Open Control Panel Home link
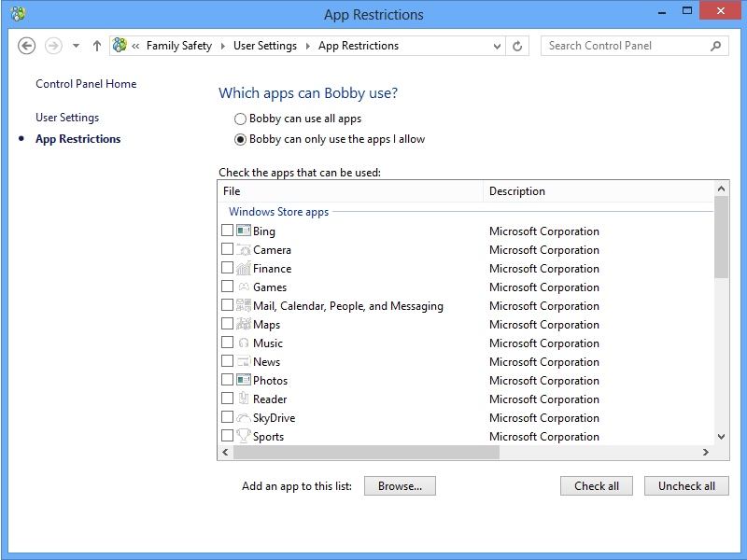 point(86,84)
